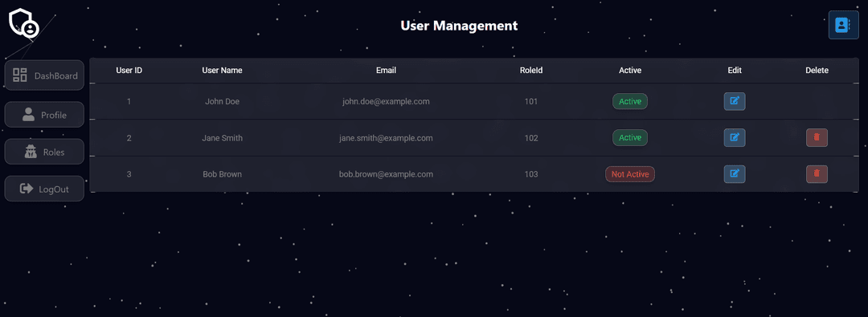
Task: Toggle Bob Brown's Not Active badge
Action: 630,173
